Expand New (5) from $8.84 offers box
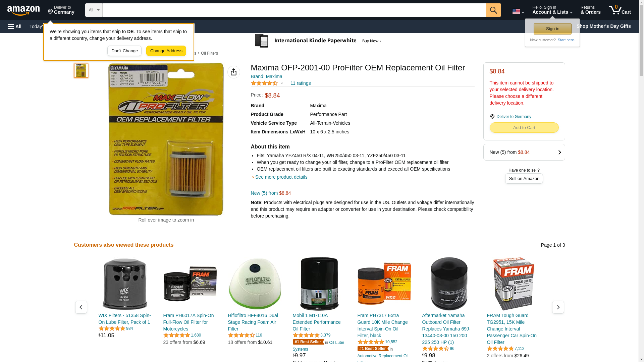Image resolution: width=644 pixels, height=362 pixels. (x=524, y=152)
